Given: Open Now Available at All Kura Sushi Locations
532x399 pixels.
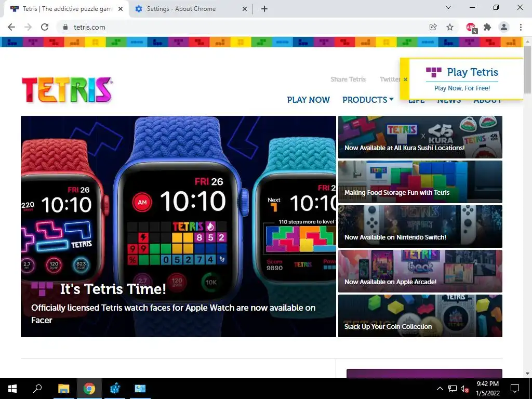Looking at the screenshot, I should click(420, 137).
